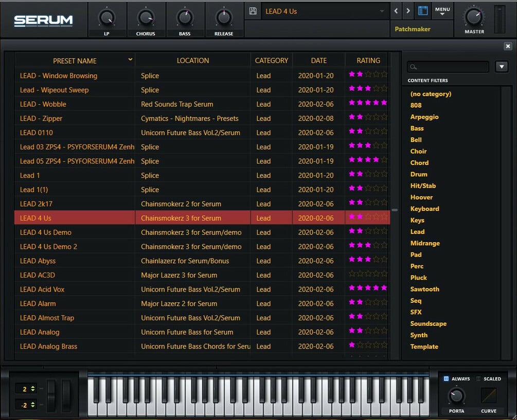This screenshot has width=517, height=420.
Task: Toggle the preset browser icon
Action: tap(423, 11)
